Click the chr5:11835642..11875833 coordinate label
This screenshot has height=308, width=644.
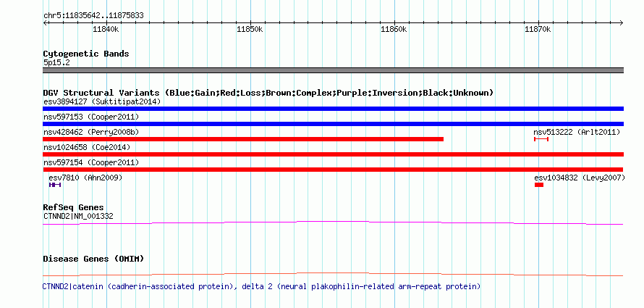coord(93,16)
